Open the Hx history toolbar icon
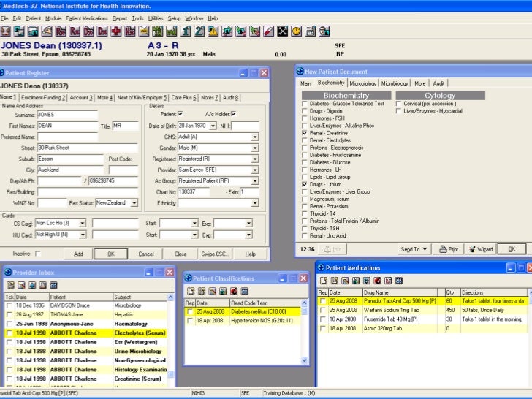Image resolution: width=532 pixels, height=399 pixels. (130, 31)
